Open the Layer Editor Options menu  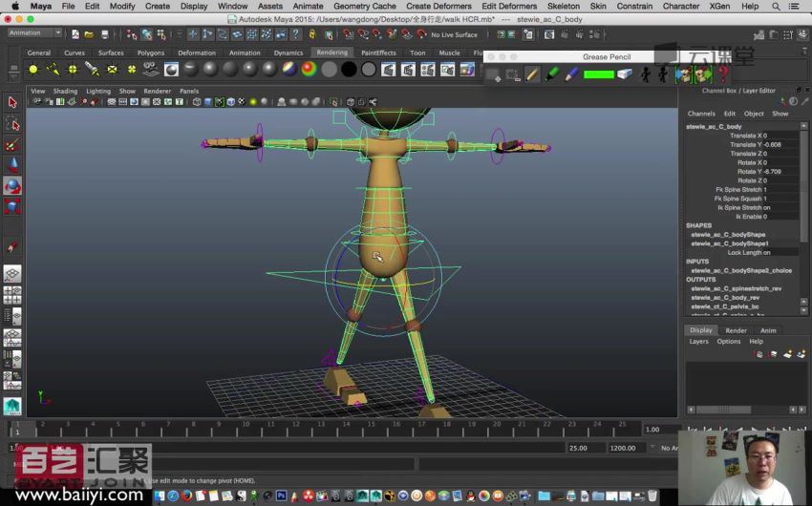point(729,342)
